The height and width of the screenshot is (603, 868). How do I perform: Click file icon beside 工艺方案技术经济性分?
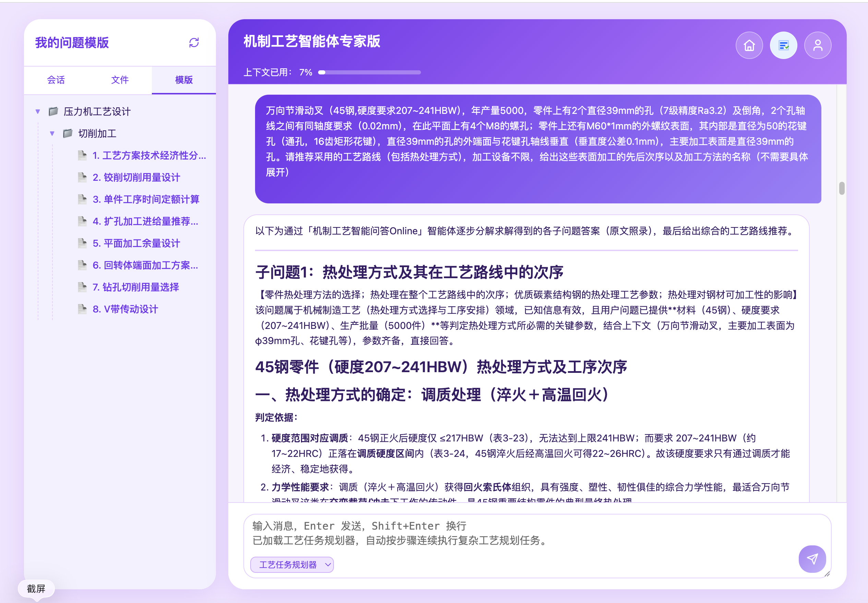82,155
